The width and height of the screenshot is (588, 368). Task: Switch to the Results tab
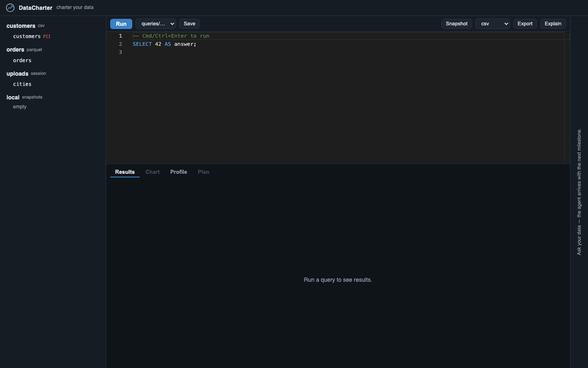tap(125, 172)
